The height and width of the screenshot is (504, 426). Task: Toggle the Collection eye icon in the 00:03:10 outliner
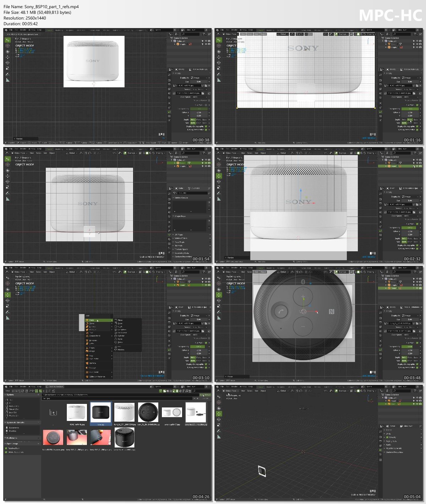click(206, 279)
